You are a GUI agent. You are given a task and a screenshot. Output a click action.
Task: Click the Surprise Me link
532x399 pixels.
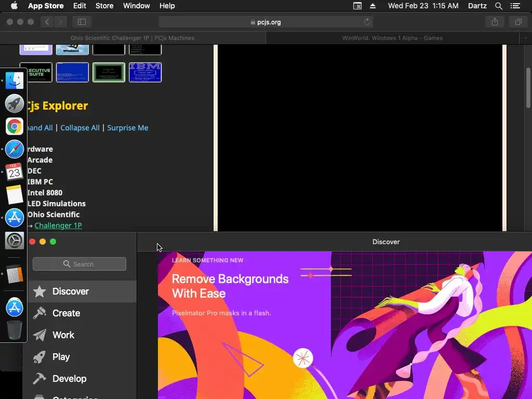(128, 128)
